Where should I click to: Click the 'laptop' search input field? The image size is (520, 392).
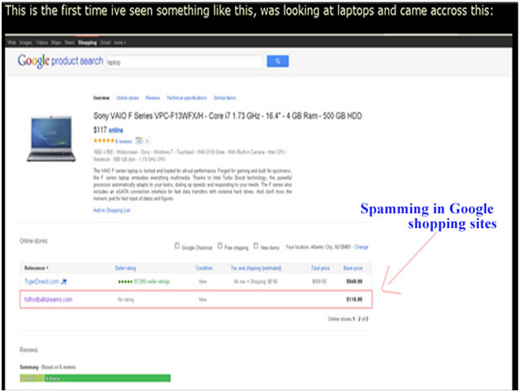pos(184,62)
